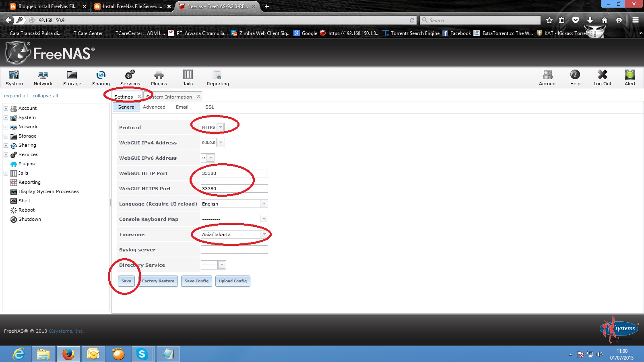Open the Directory Service dropdown
Viewport: 644px width, 362px height.
click(x=222, y=265)
